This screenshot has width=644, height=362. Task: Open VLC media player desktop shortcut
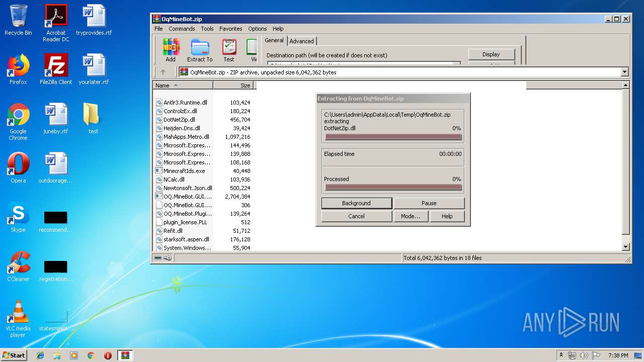18,319
